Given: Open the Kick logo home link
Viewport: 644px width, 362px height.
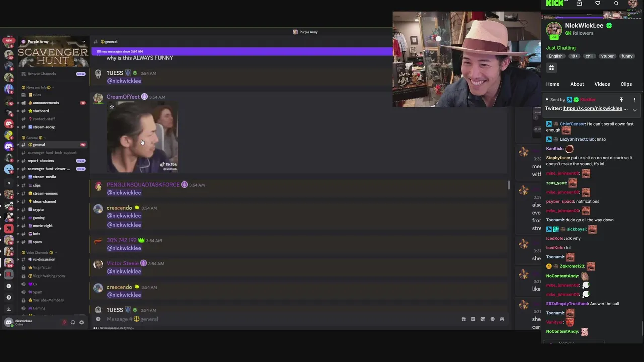Looking at the screenshot, I should [x=555, y=3].
